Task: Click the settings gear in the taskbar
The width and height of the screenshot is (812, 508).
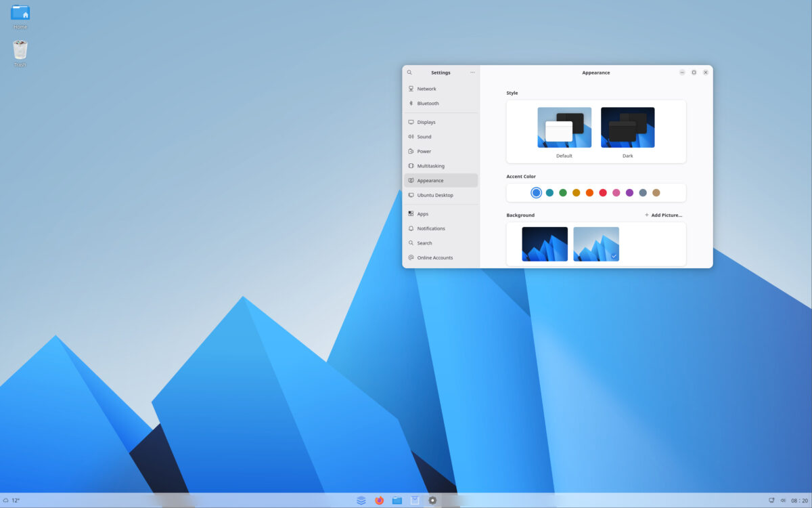Action: pos(432,500)
